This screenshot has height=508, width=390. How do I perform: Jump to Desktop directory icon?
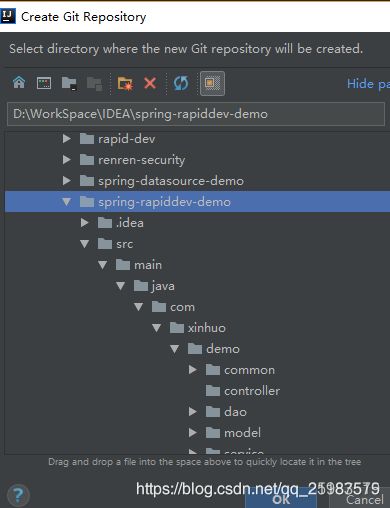coord(44,83)
